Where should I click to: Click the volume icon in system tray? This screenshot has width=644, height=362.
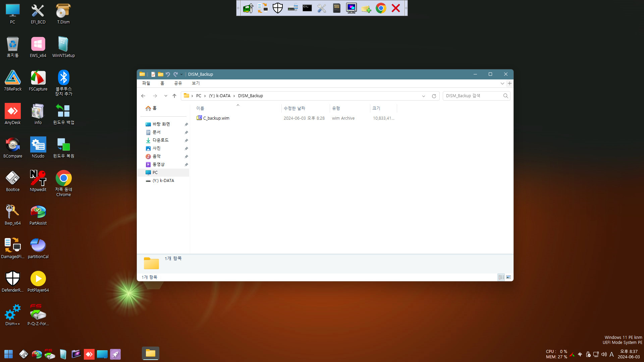pos(604,354)
